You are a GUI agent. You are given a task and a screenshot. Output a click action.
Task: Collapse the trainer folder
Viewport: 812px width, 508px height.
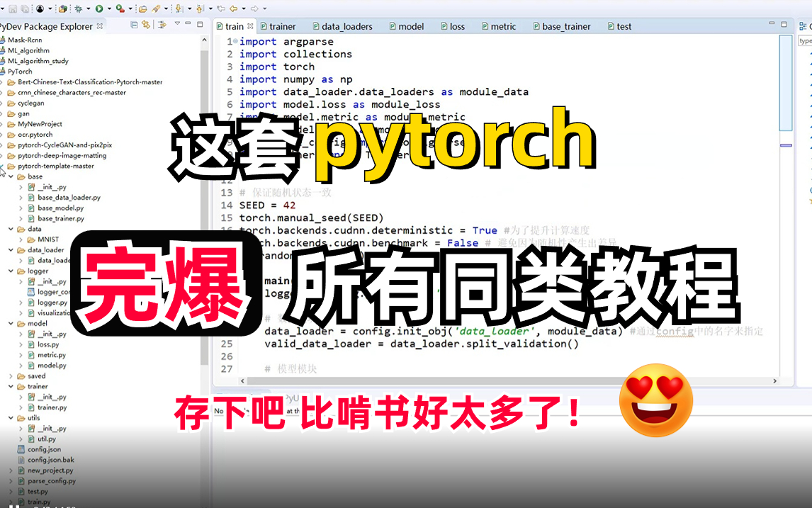11,386
